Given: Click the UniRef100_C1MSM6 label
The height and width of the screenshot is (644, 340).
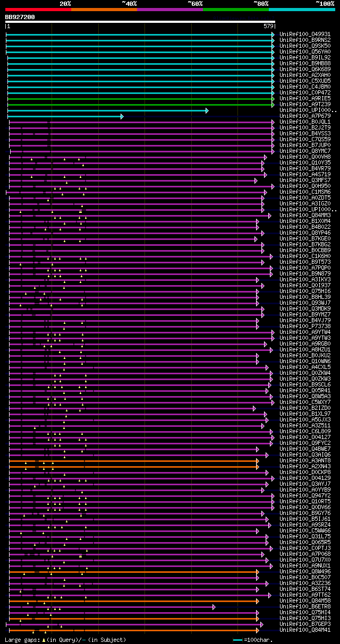Looking at the screenshot, I should click(x=305, y=192).
